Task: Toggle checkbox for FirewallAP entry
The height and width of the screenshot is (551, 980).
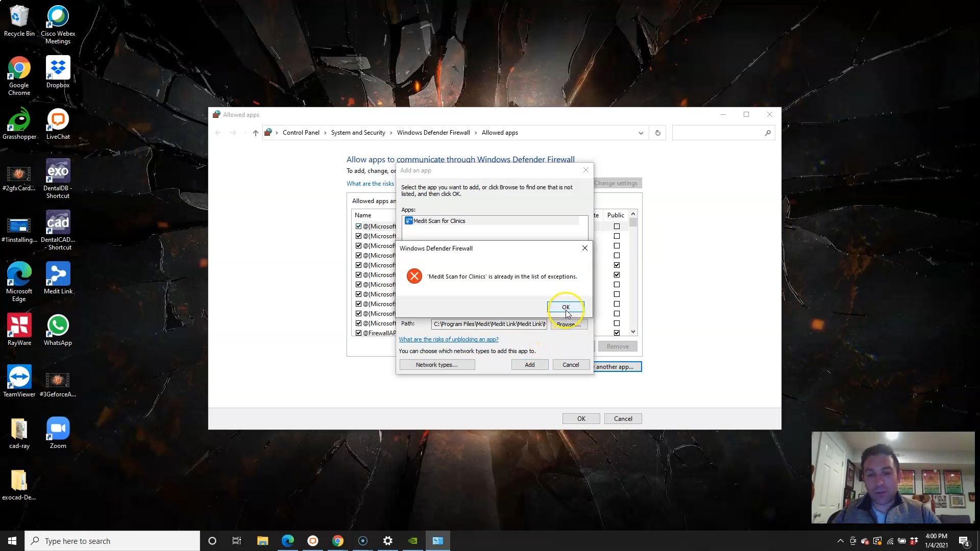Action: (x=359, y=333)
